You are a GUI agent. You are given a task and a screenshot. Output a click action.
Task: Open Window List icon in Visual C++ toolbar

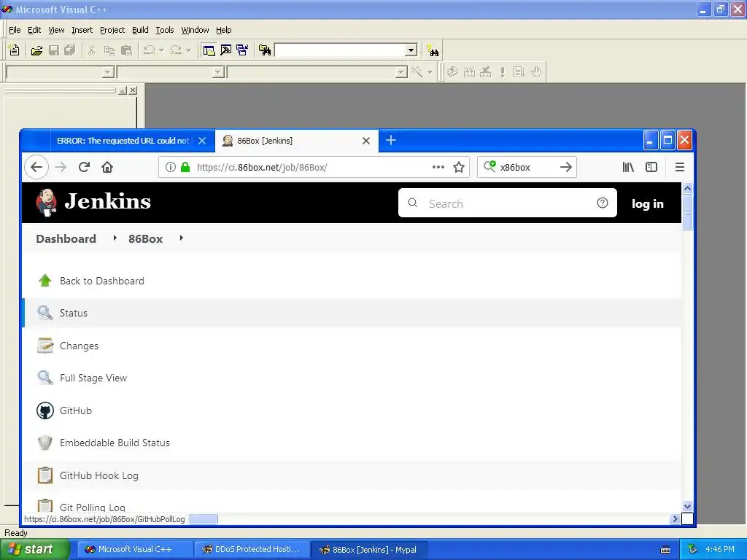(242, 50)
